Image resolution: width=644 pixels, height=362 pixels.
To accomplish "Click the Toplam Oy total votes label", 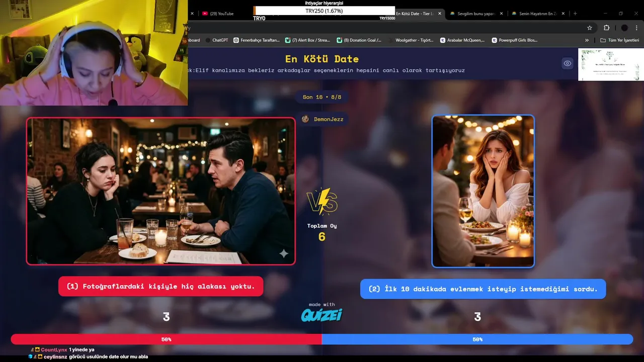I will pyautogui.click(x=322, y=226).
